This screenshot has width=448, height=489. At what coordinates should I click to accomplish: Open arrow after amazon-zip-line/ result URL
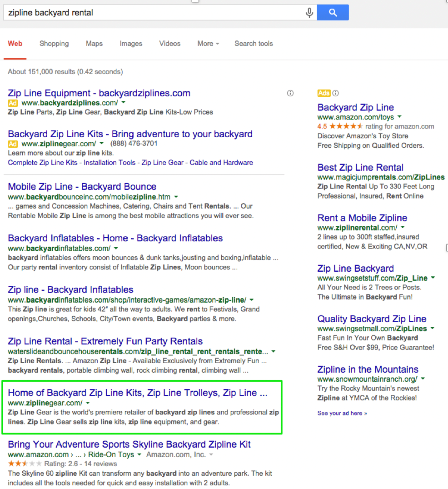[252, 299]
